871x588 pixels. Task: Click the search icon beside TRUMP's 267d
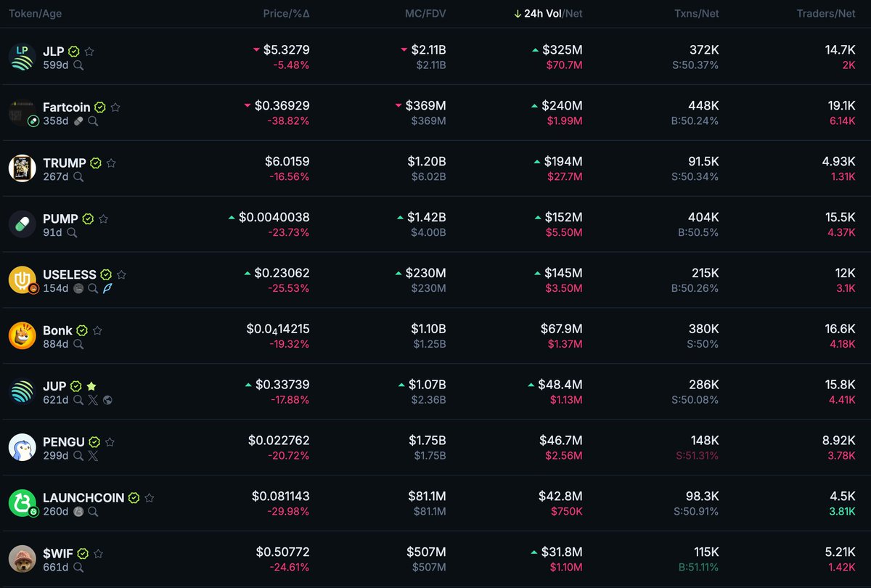click(x=78, y=176)
